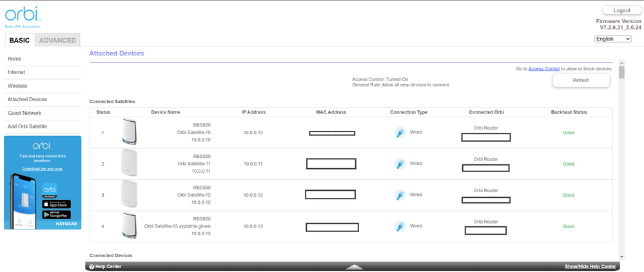Screen dimensions: 644x272
Task: Tap the App Store download badge
Action: coord(56,204)
